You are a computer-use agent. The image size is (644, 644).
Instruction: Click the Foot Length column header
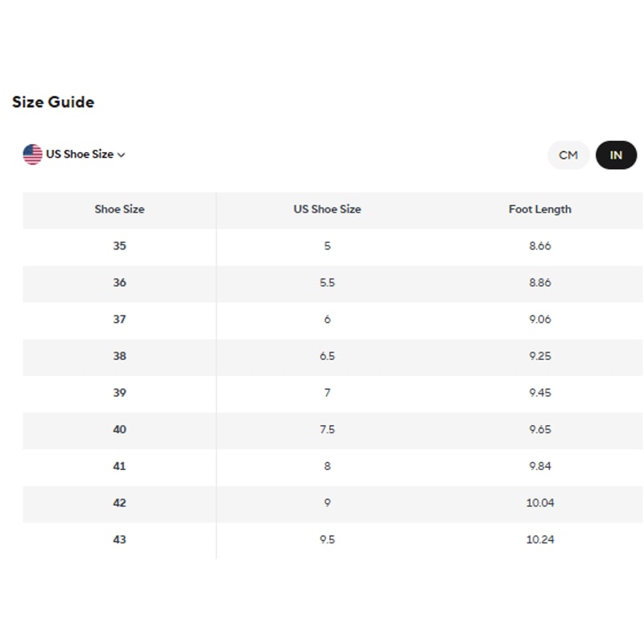(539, 209)
